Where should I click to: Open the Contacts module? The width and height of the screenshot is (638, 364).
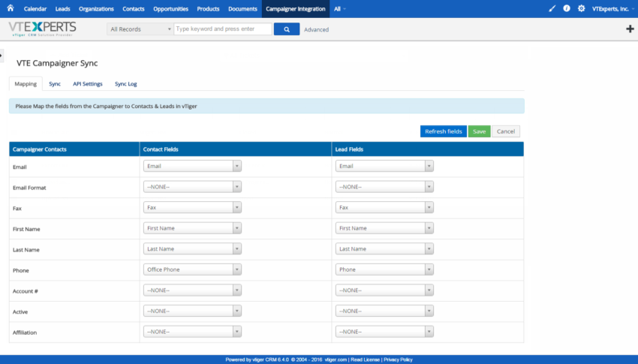tap(134, 9)
